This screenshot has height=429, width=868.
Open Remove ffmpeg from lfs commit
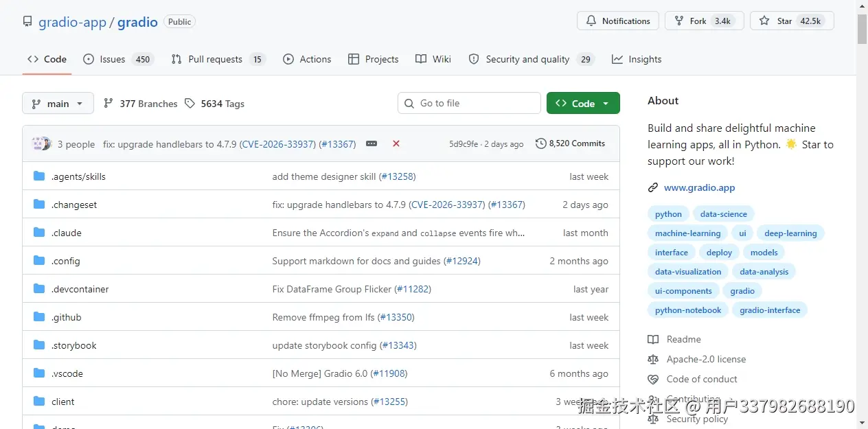click(324, 317)
